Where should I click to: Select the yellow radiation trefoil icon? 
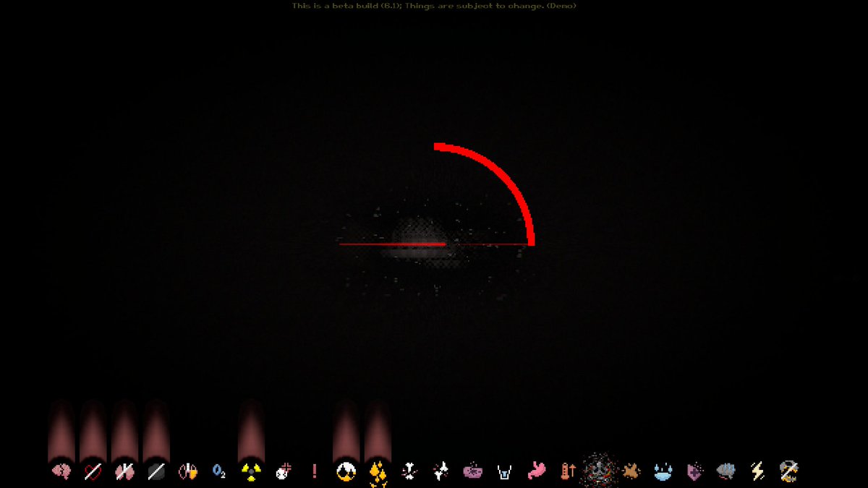(251, 471)
